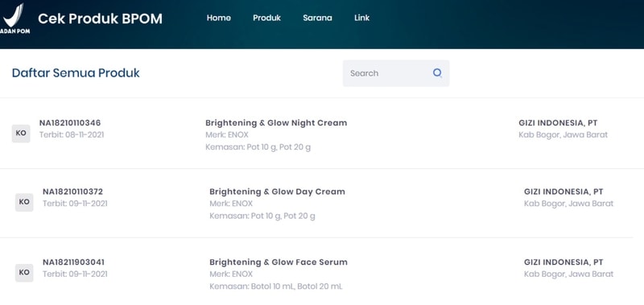This screenshot has height=305, width=644.
Task: Click Terbit: 09-11-2021 under NA18210110372
Action: (x=75, y=204)
